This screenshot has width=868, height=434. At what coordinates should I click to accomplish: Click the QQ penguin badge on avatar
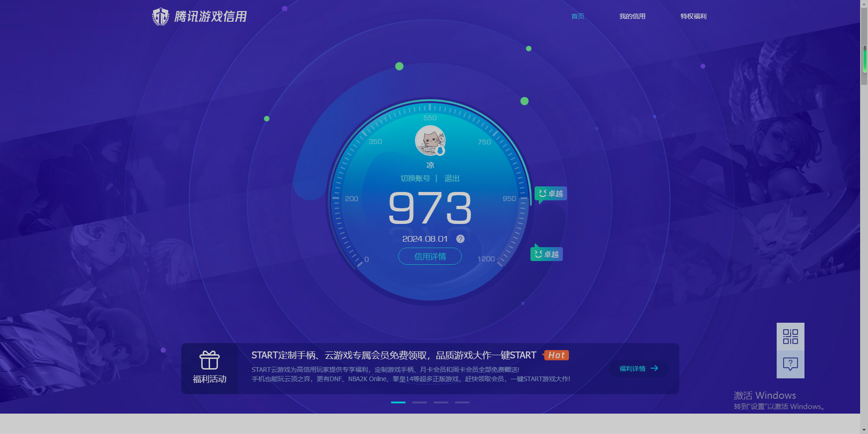coord(440,151)
